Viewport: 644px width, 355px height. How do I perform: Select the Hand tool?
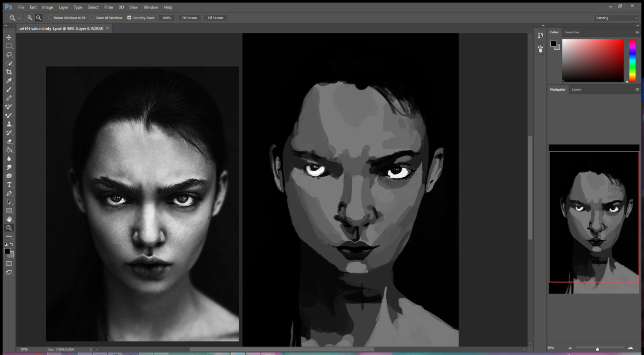click(x=9, y=219)
